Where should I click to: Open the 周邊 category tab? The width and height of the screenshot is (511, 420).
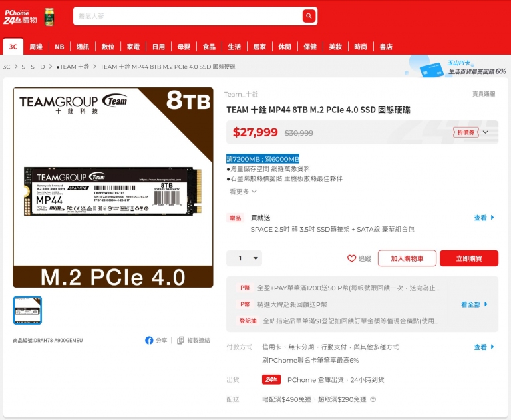[x=36, y=47]
